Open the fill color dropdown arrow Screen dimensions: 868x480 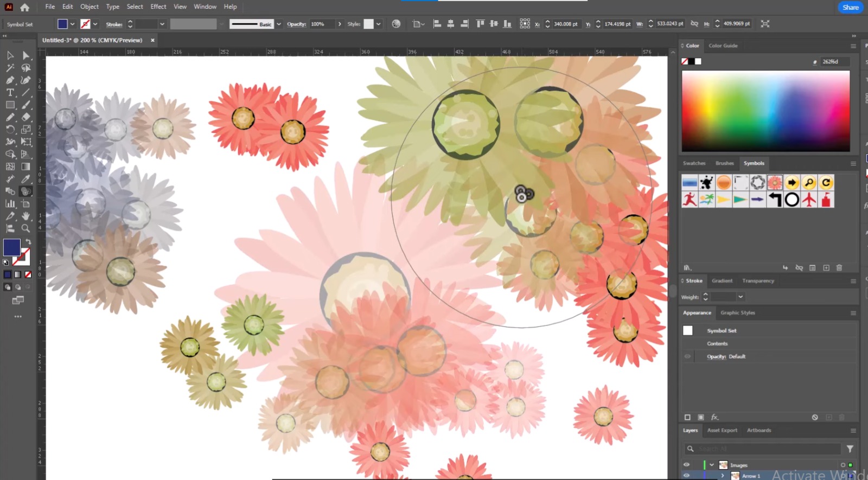tap(72, 24)
